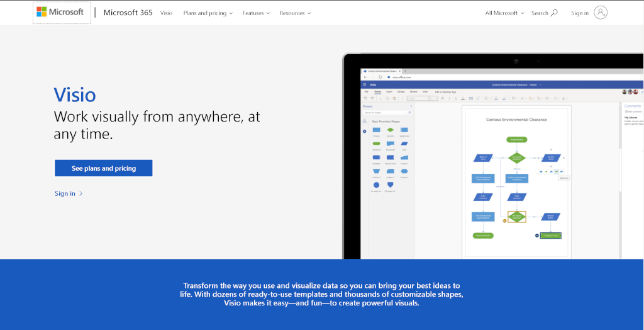The height and width of the screenshot is (330, 644).
Task: Pick the Off-page reference shape
Action: (x=390, y=185)
